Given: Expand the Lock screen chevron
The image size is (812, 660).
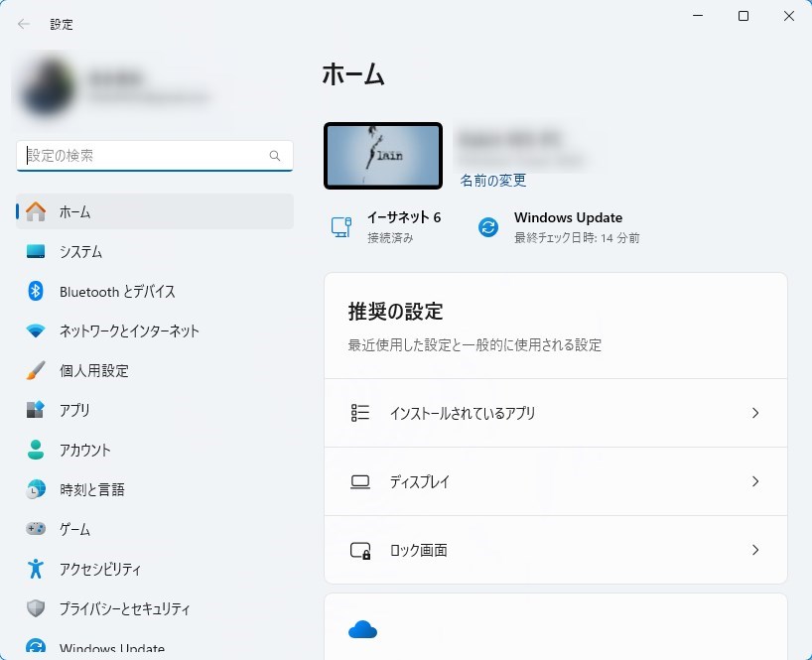Looking at the screenshot, I should pyautogui.click(x=755, y=550).
